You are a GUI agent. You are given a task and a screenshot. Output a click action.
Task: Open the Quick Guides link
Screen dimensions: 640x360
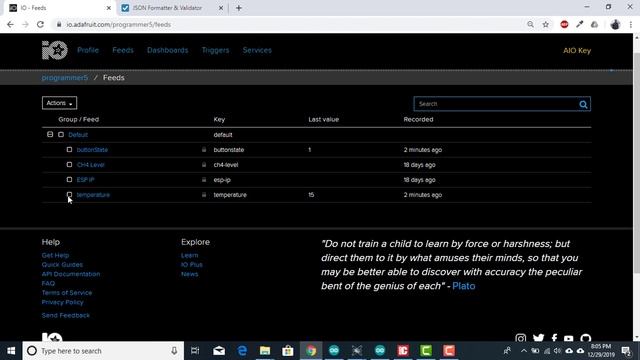62,264
